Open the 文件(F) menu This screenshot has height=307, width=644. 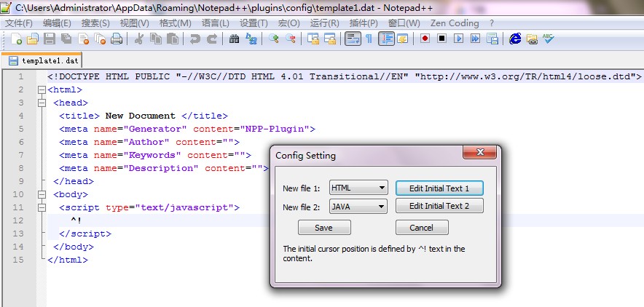[19, 23]
